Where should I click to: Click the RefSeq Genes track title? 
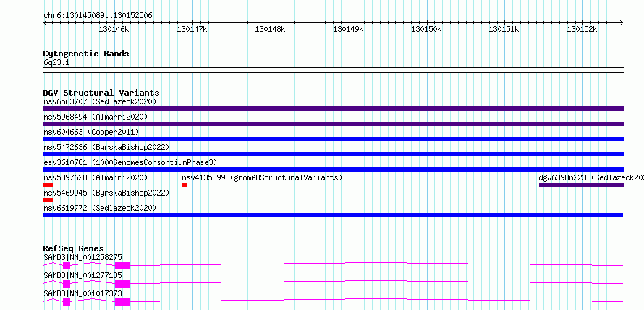coord(73,248)
